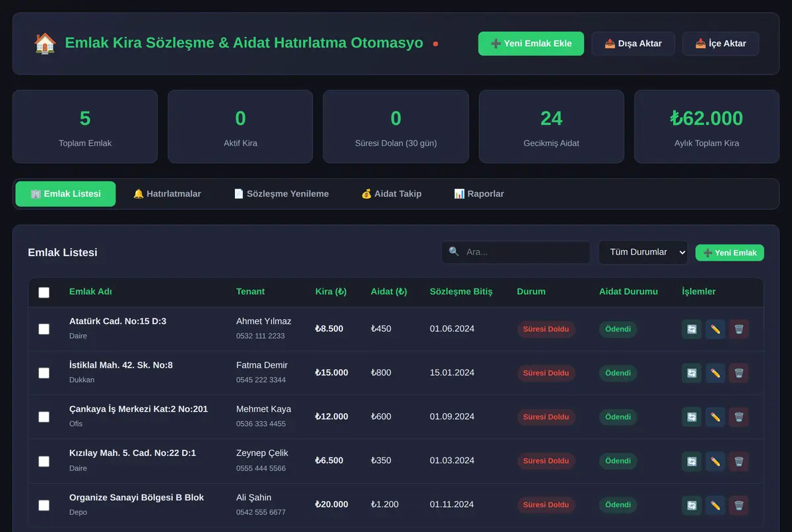
Task: Click the Gecikmiş Aidat stat card
Action: pyautogui.click(x=552, y=127)
